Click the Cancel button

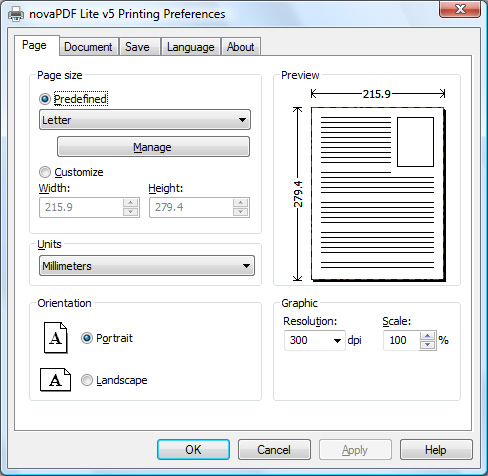(x=274, y=450)
